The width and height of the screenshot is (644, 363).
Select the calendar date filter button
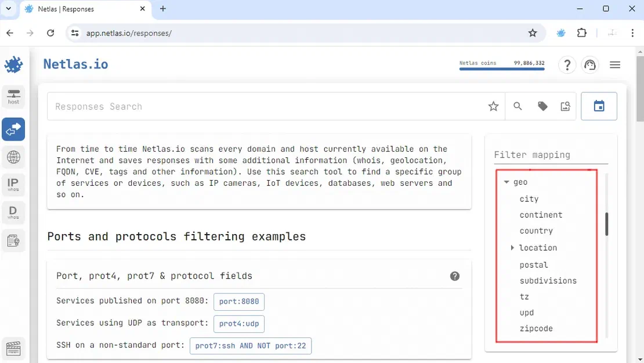[x=599, y=106]
